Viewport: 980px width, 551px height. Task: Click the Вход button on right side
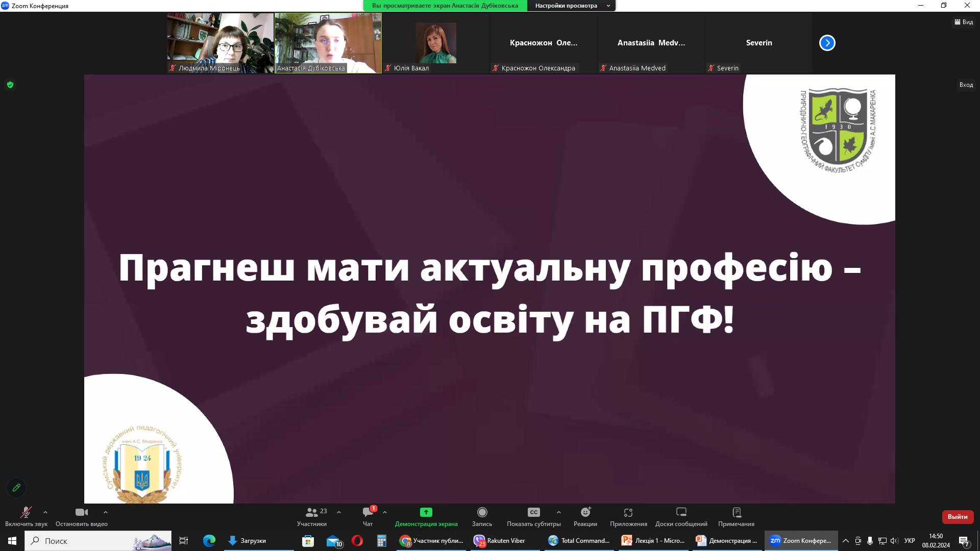pyautogui.click(x=966, y=85)
